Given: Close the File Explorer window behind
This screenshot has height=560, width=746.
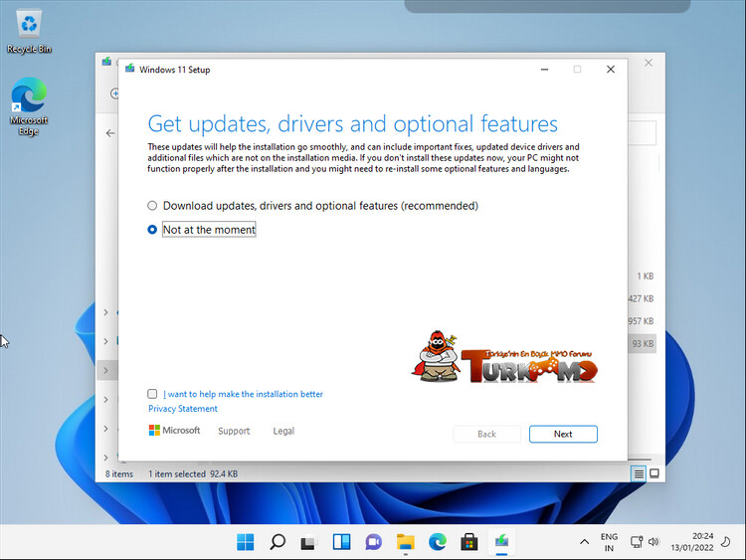Looking at the screenshot, I should tap(648, 63).
